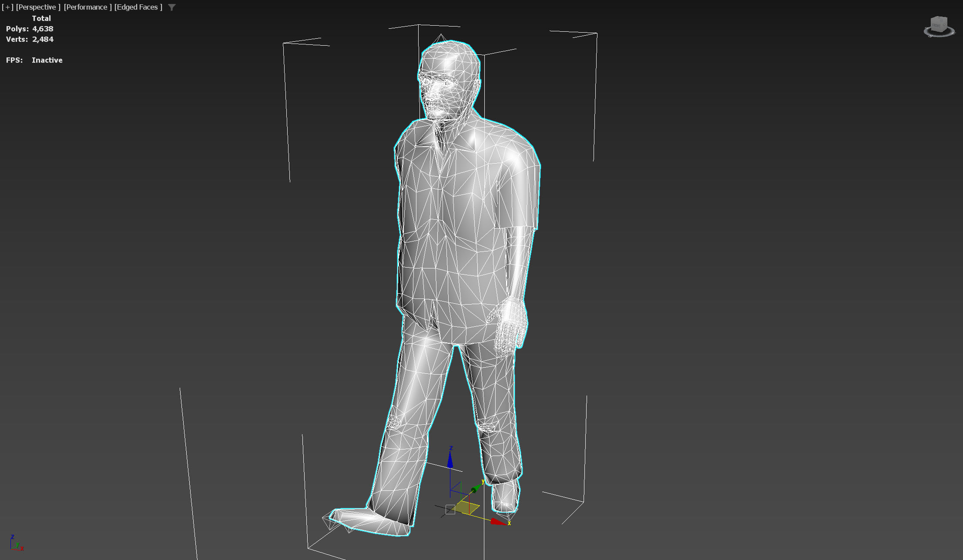Screen dimensions: 963x560
Task: Click the character's head mesh
Action: 450,78
